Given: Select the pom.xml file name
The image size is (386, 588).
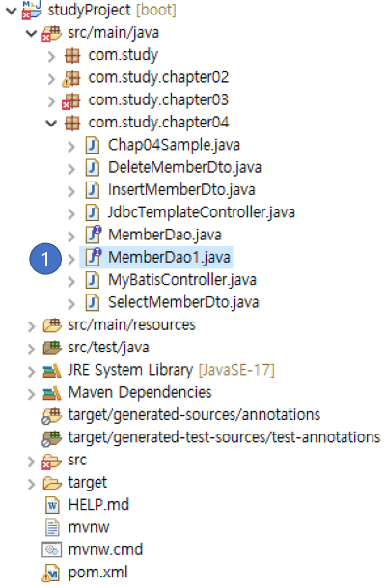Looking at the screenshot, I should [97, 573].
